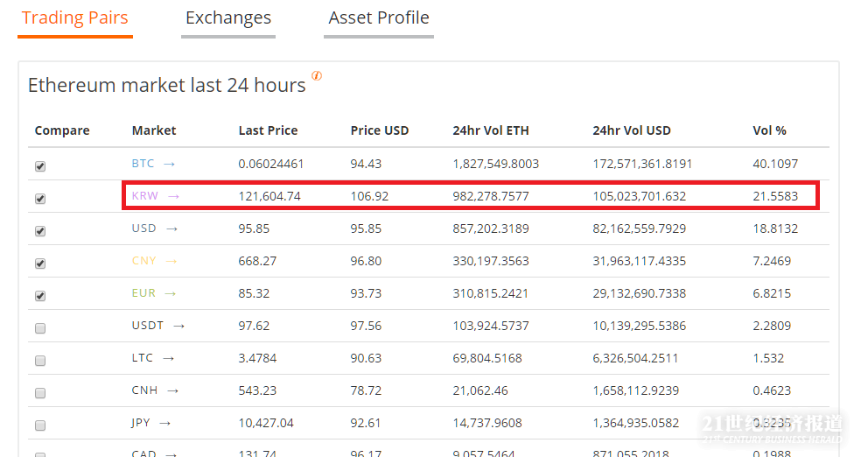The width and height of the screenshot is (868, 457).
Task: Open the JPY market link
Action: [x=141, y=423]
